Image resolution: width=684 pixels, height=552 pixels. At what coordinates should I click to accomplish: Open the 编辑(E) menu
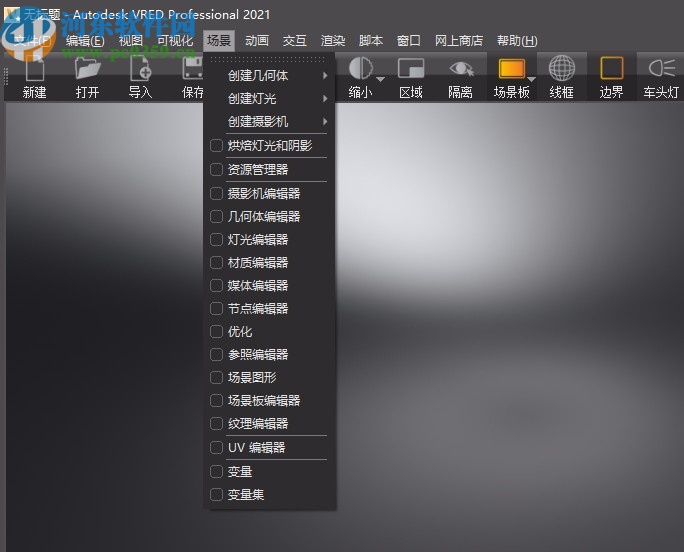[x=85, y=41]
